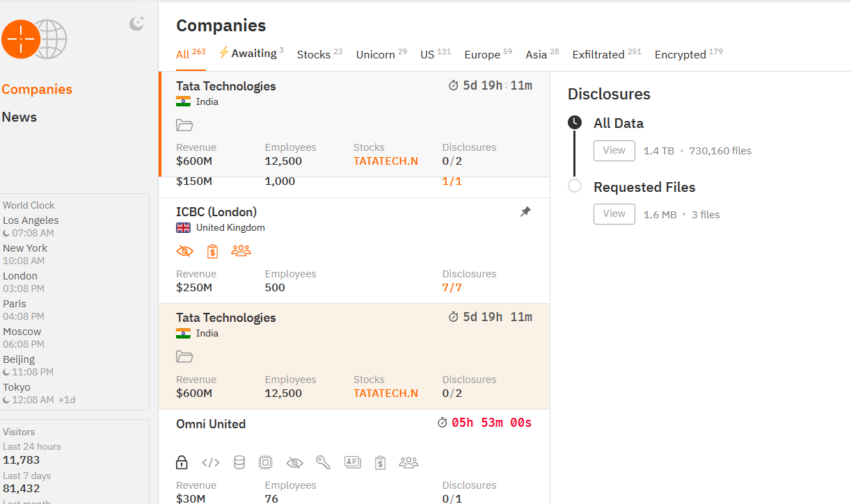Open the Exfiltrated tab
851x504 pixels.
pos(598,54)
